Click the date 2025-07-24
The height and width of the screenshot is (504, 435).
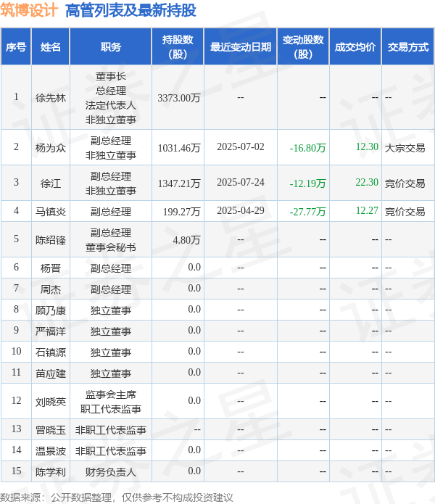pyautogui.click(x=240, y=183)
